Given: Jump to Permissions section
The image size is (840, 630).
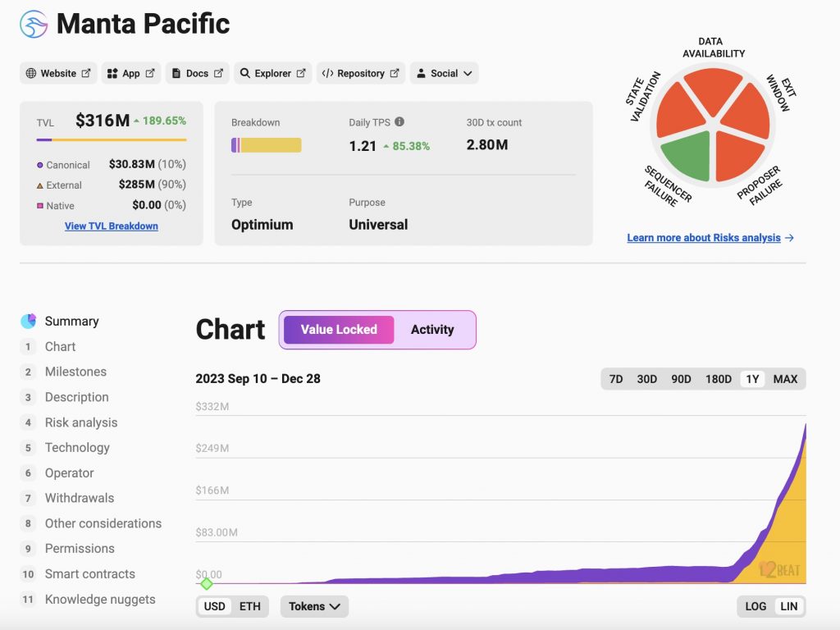Looking at the screenshot, I should [x=80, y=549].
